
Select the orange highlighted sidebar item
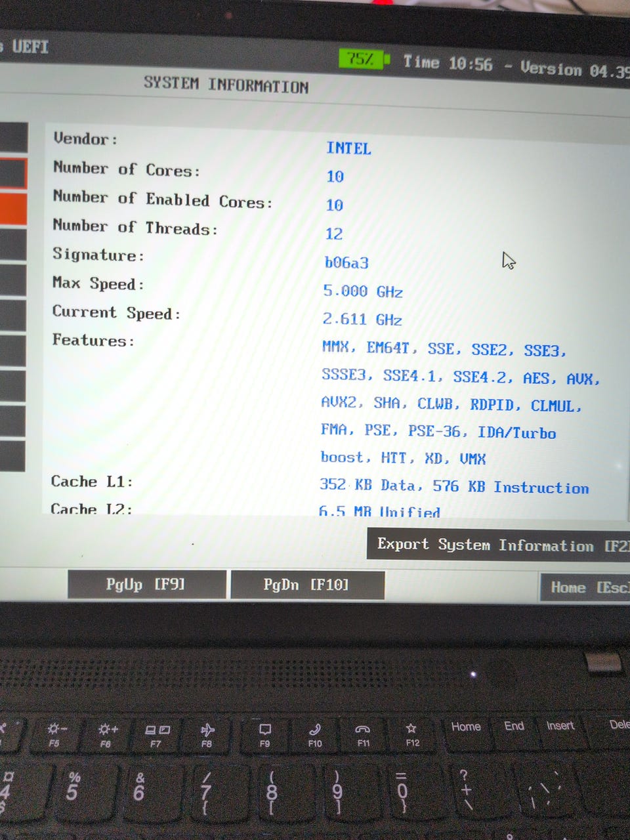coord(13,207)
